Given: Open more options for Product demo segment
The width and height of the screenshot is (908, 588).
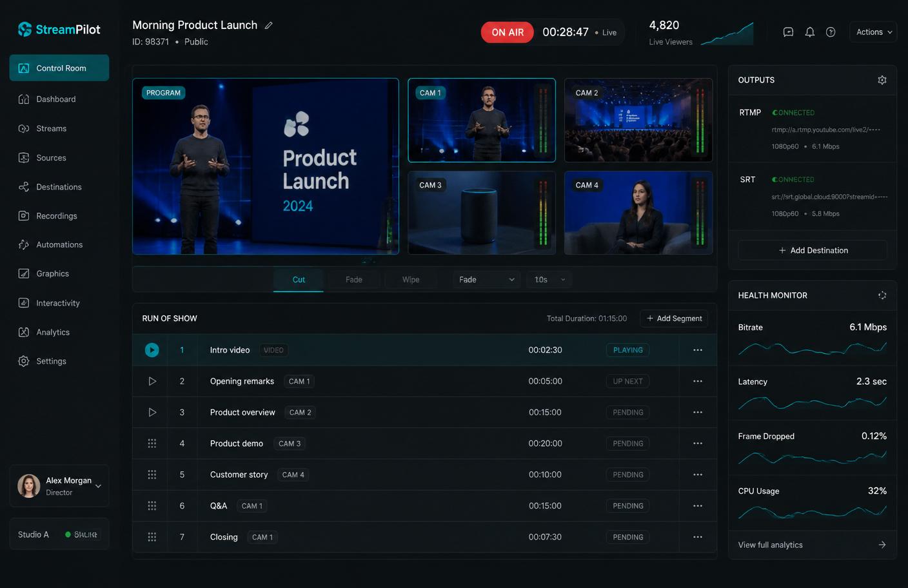Looking at the screenshot, I should [698, 444].
